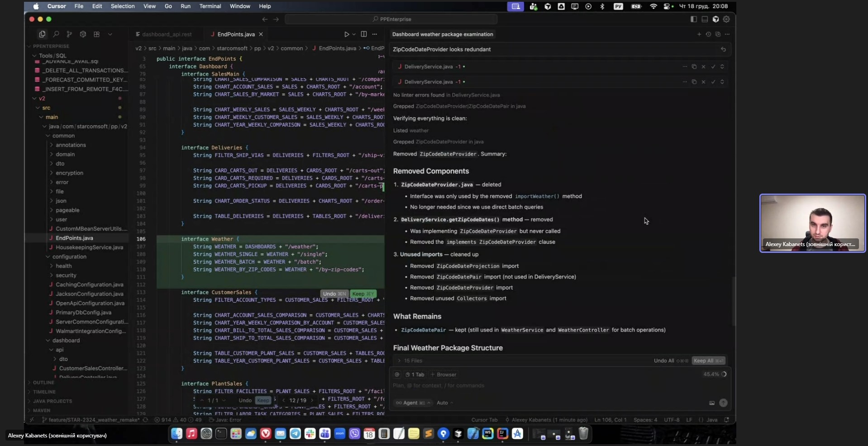Viewport: 868px width, 446px height.
Task: Switch to the dashboard_api.rest tab
Action: (167, 34)
